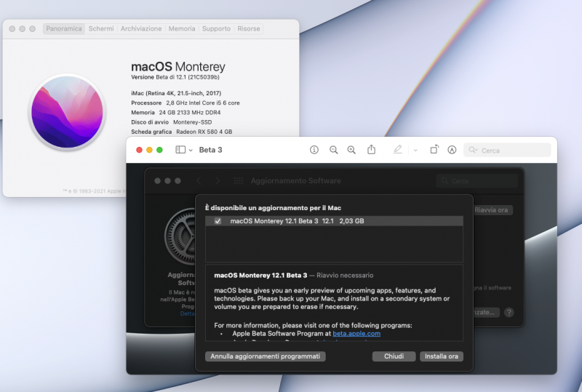
Task: Click the 2,03 GB update size text
Action: click(x=351, y=221)
